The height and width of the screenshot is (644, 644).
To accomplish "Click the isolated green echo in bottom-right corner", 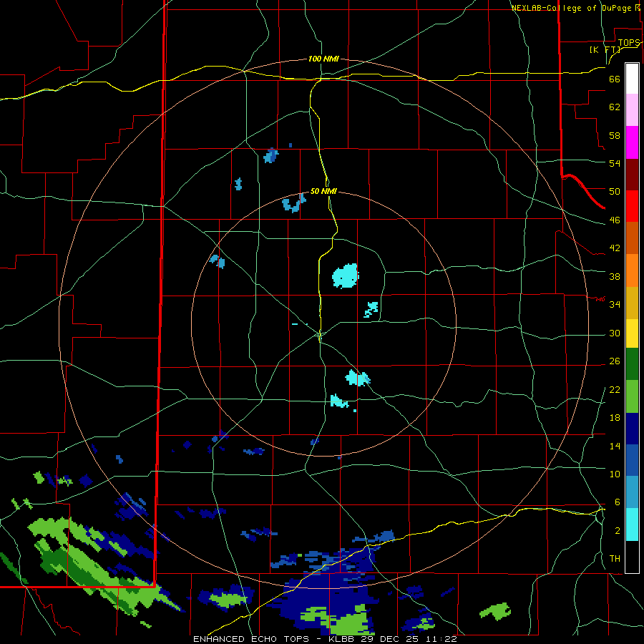I will [x=495, y=612].
